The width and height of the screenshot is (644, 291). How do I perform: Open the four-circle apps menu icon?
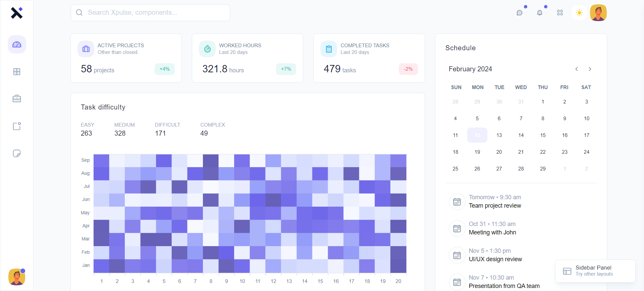coord(560,13)
